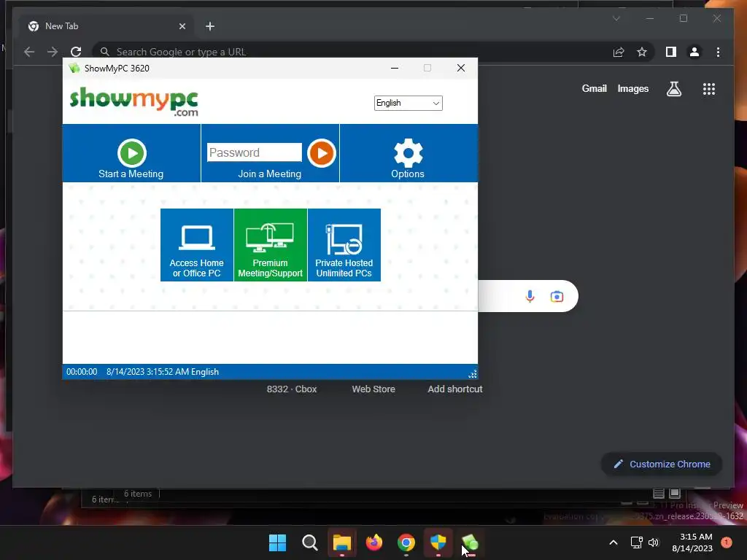Go back in Chrome
The width and height of the screenshot is (747, 560).
29,52
